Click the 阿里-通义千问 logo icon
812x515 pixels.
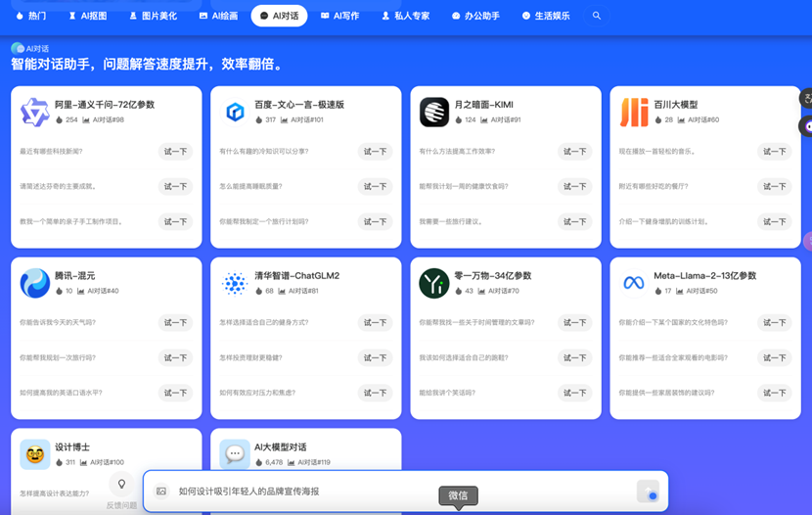point(34,112)
